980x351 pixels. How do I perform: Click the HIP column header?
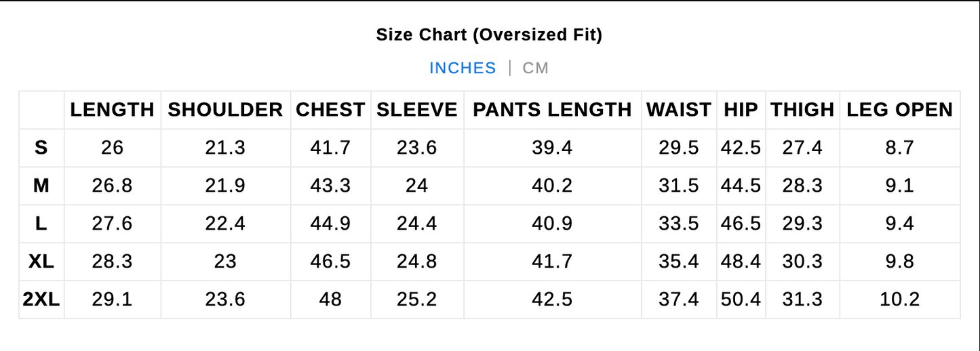coord(741,110)
